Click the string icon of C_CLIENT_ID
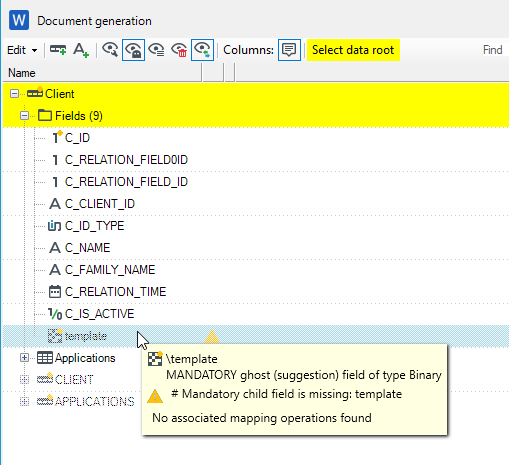Viewport: 509px width, 465px height. click(55, 204)
